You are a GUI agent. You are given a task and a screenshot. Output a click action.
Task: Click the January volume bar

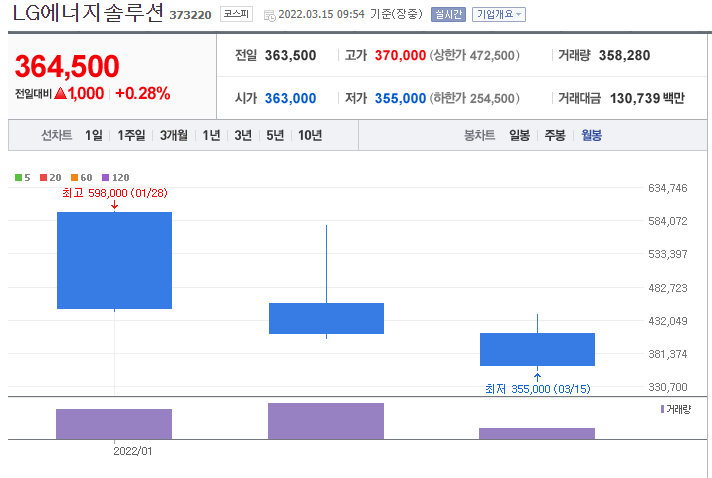coord(114,424)
